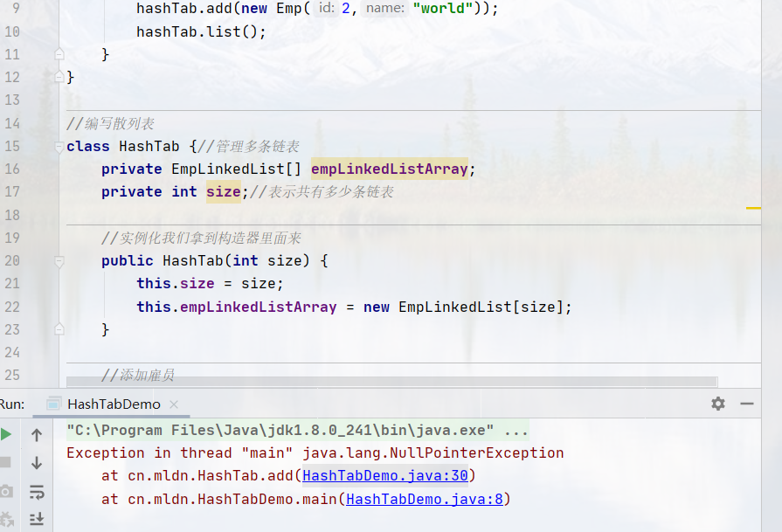Image resolution: width=782 pixels, height=532 pixels.
Task: Click the camera dump threads icon
Action: [x=6, y=492]
